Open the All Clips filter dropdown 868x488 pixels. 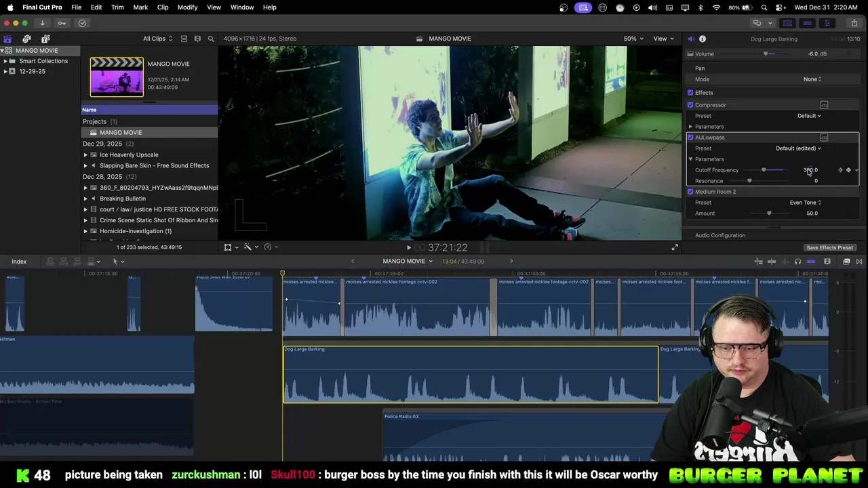point(157,39)
